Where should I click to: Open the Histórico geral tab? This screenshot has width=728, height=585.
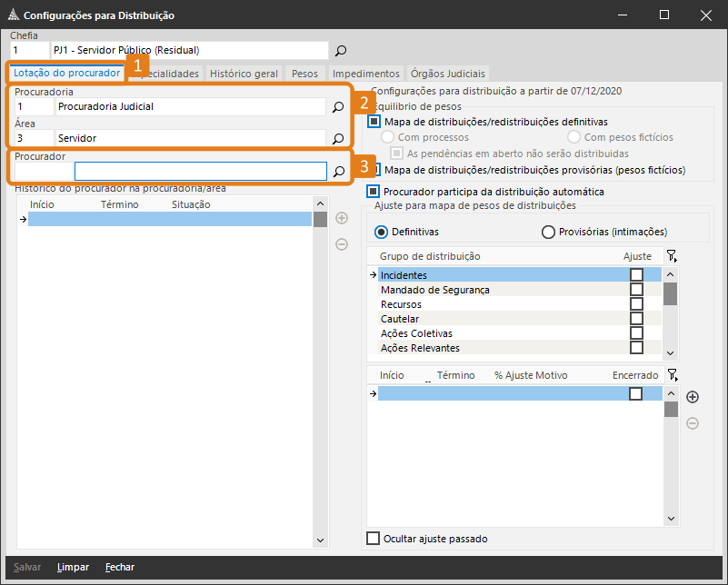click(x=244, y=74)
